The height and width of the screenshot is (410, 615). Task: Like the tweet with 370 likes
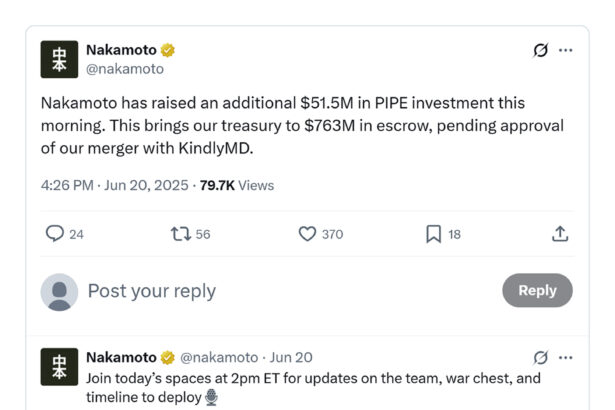(308, 234)
